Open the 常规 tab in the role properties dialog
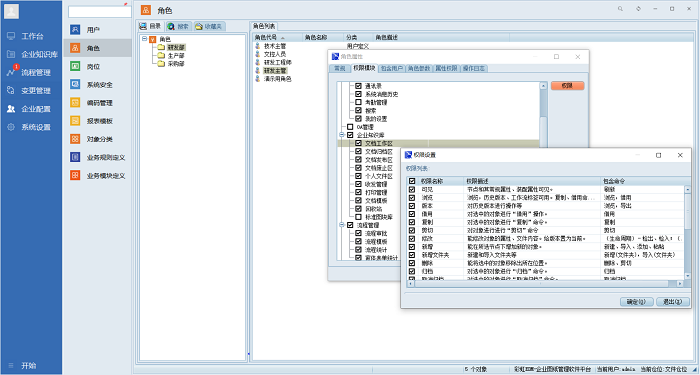 coord(340,68)
